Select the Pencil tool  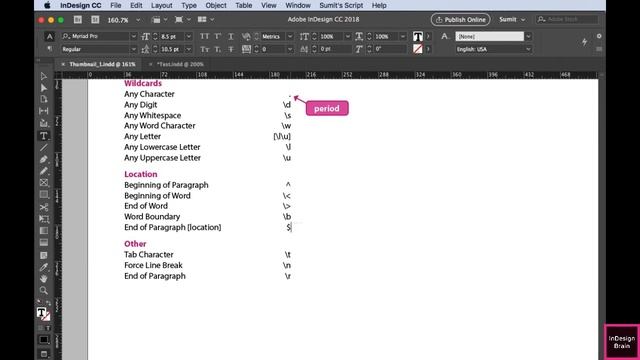tap(44, 171)
